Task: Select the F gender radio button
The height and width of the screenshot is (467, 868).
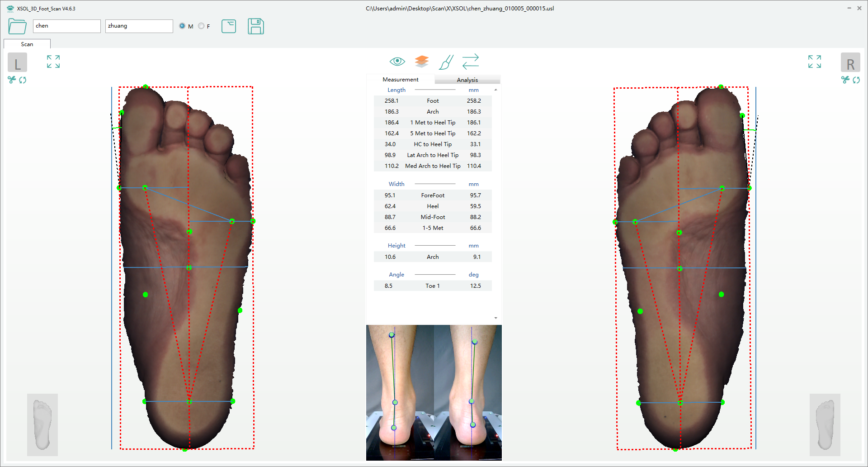Action: [x=201, y=26]
